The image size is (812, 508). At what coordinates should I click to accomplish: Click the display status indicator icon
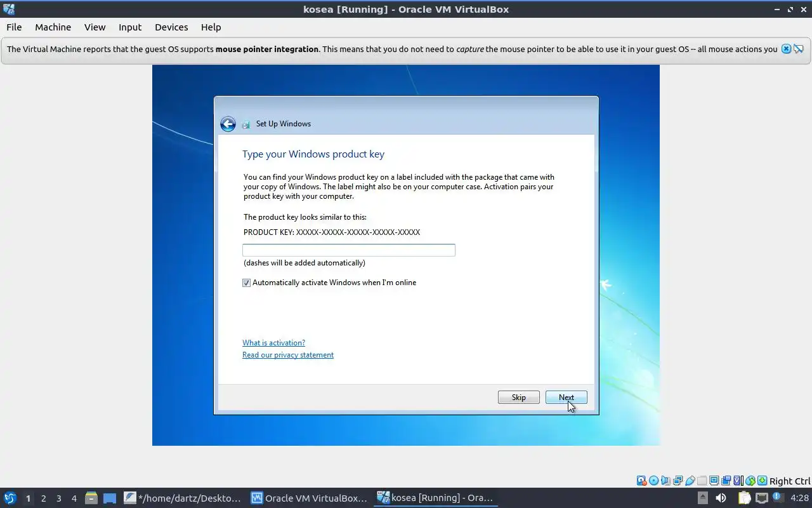click(714, 481)
